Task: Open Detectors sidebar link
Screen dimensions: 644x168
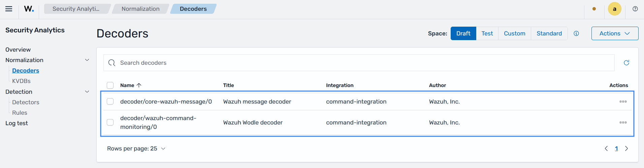Action: pos(26,102)
